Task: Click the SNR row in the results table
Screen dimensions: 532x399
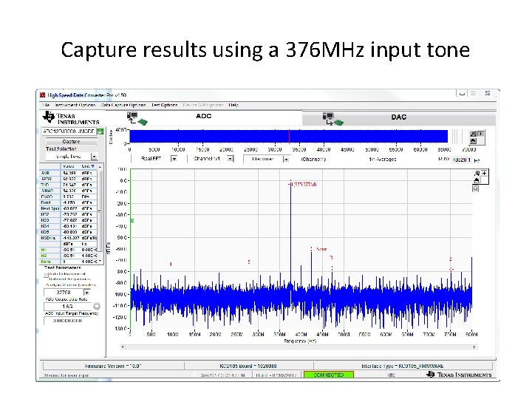Action: click(69, 173)
